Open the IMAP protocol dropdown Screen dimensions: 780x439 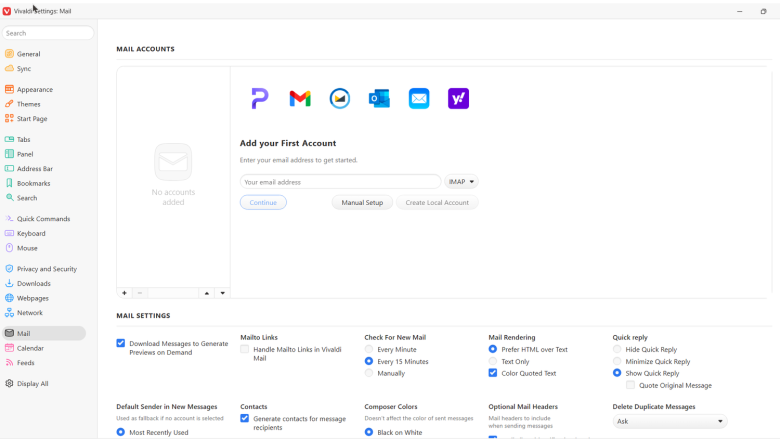tap(461, 182)
